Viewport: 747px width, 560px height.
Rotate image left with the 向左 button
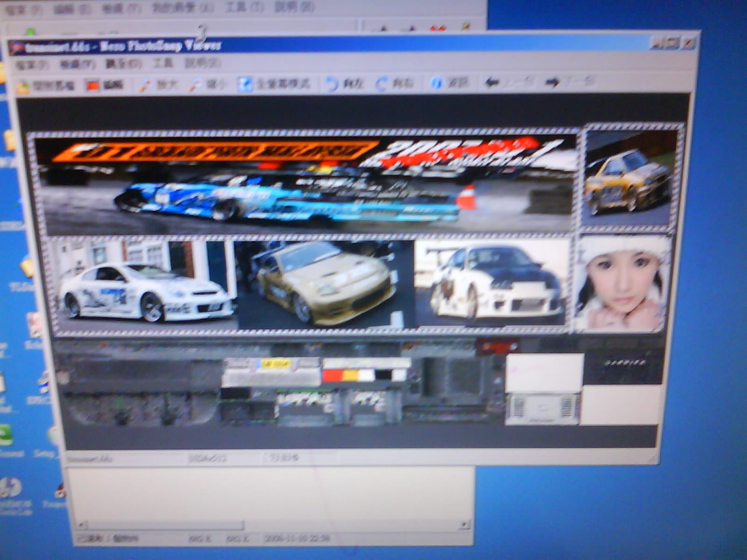click(x=345, y=84)
